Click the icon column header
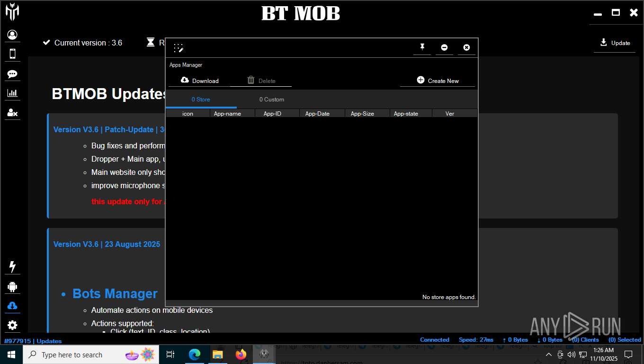This screenshot has height=364, width=644. click(x=188, y=114)
